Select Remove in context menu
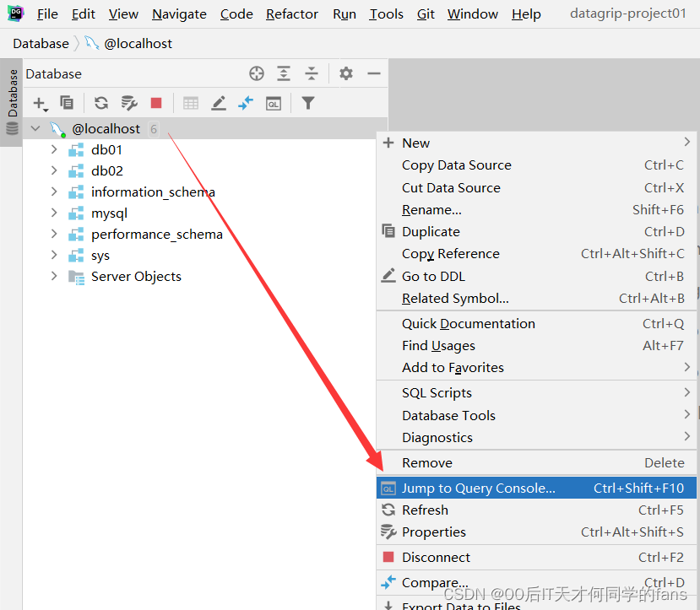The image size is (700, 610). coord(536,463)
